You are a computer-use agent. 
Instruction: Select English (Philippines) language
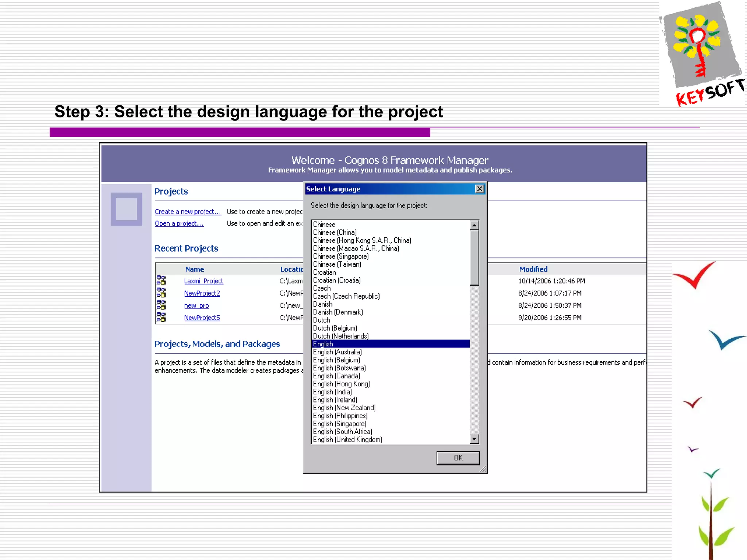tap(391, 416)
